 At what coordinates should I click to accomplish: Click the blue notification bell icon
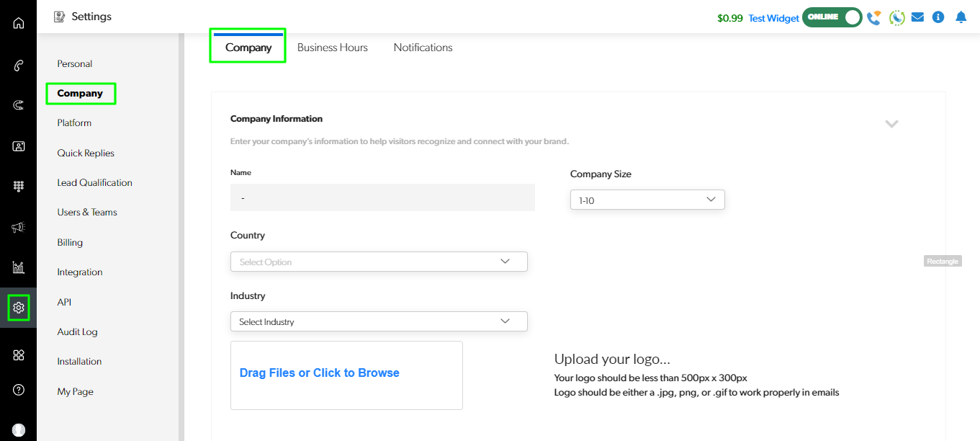click(x=961, y=17)
